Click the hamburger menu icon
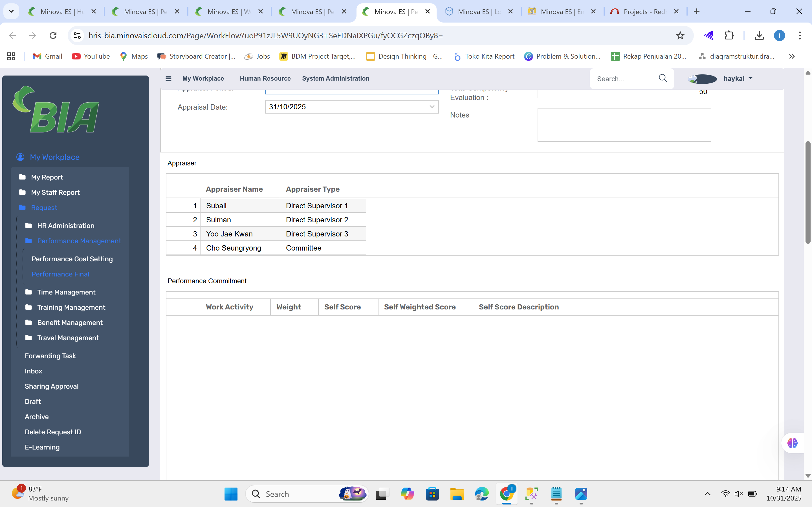Image resolution: width=812 pixels, height=507 pixels. pos(168,78)
